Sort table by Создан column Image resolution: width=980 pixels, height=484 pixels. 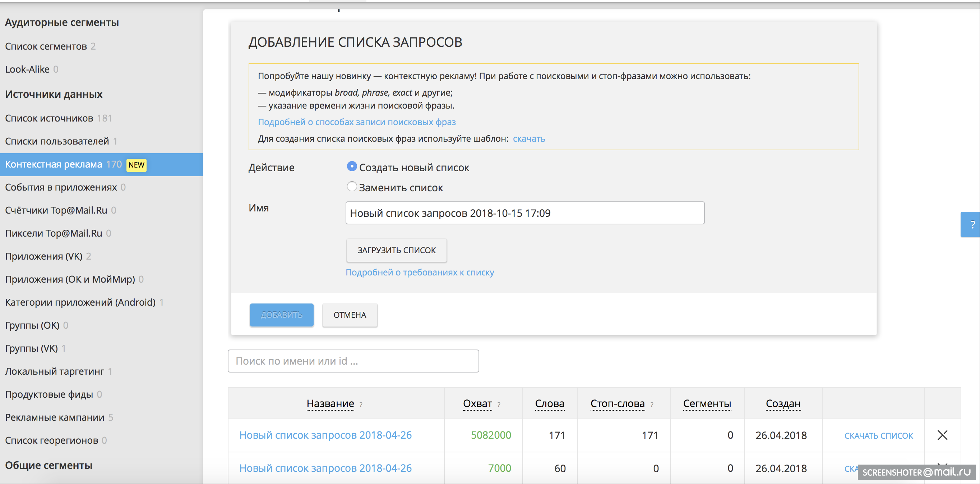point(783,403)
